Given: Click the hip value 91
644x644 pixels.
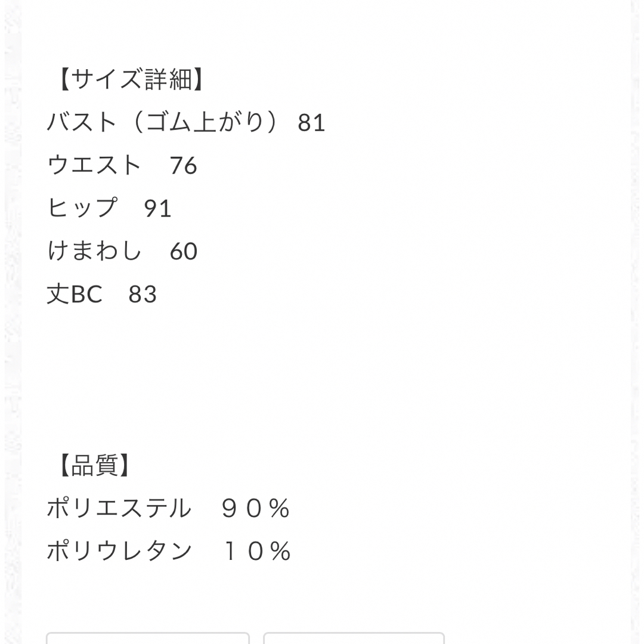Looking at the screenshot, I should coord(157,208).
